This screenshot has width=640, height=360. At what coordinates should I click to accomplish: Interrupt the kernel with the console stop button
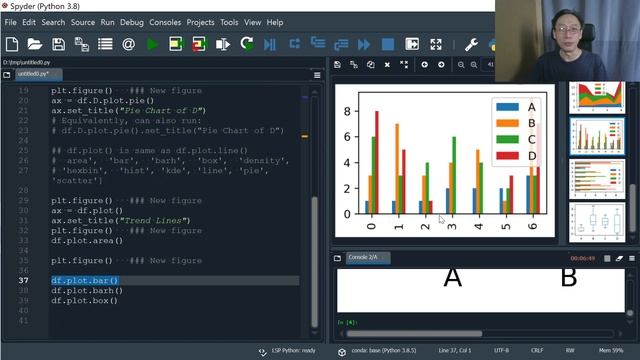click(607, 258)
